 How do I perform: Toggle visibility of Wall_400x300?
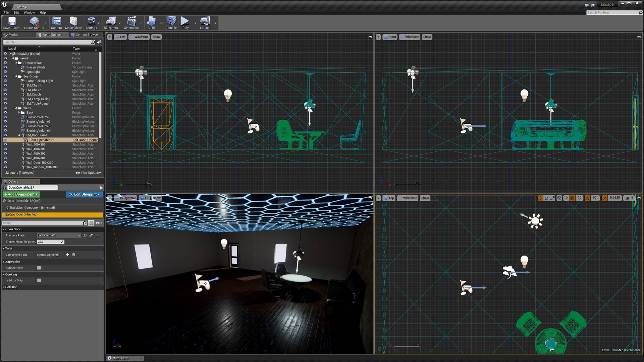[x=5, y=145]
